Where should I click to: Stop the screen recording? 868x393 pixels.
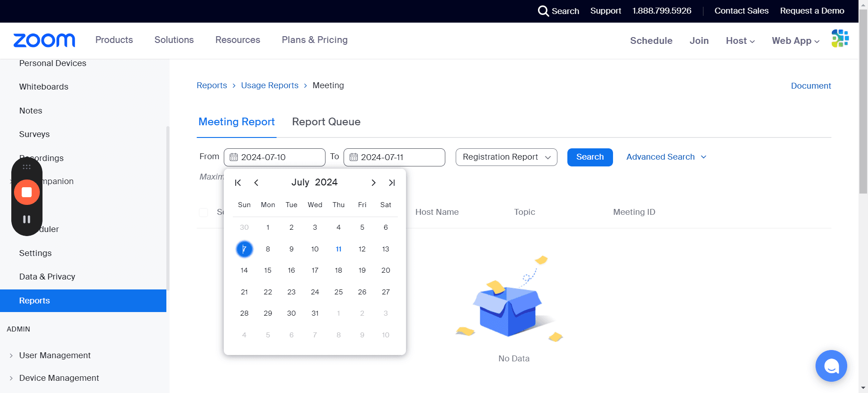[27, 192]
